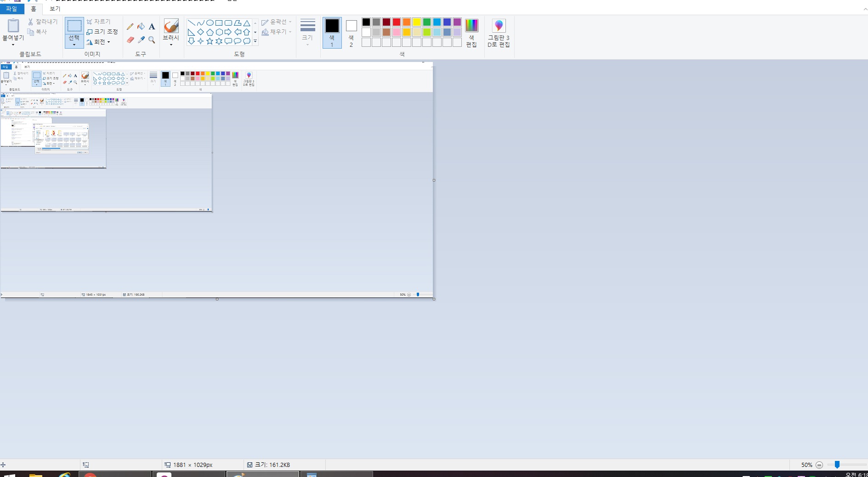Choose the Line shape
868x477 pixels.
point(191,23)
